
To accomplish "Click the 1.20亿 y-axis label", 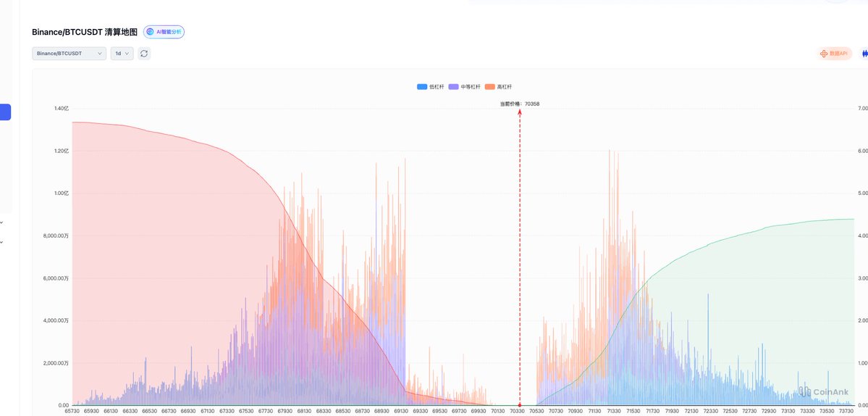I will click(x=61, y=151).
